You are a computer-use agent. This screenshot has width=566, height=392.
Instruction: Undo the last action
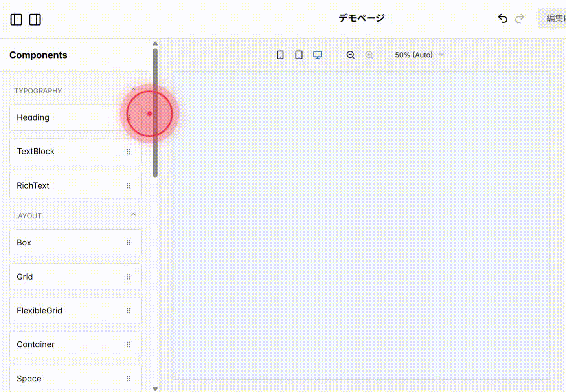click(502, 18)
